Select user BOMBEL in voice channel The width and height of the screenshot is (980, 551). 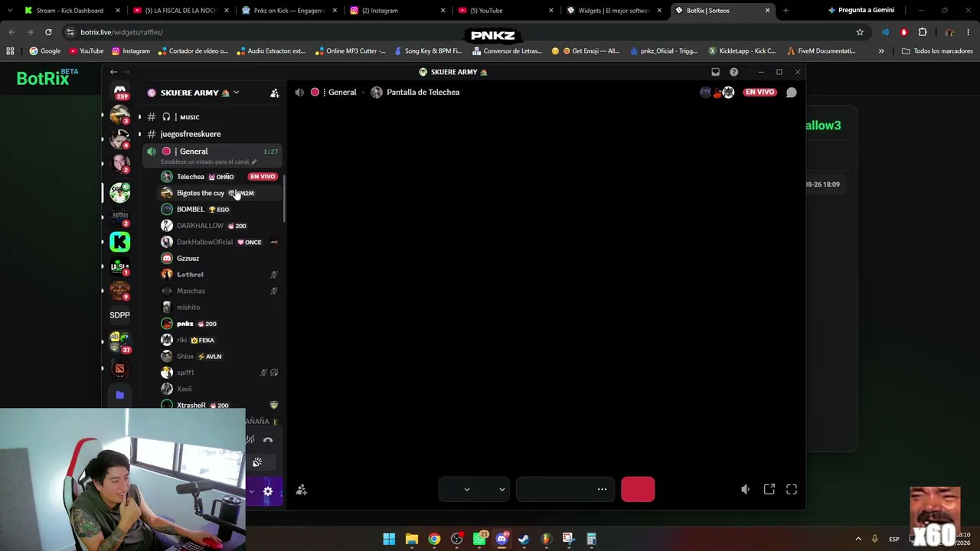point(219,209)
